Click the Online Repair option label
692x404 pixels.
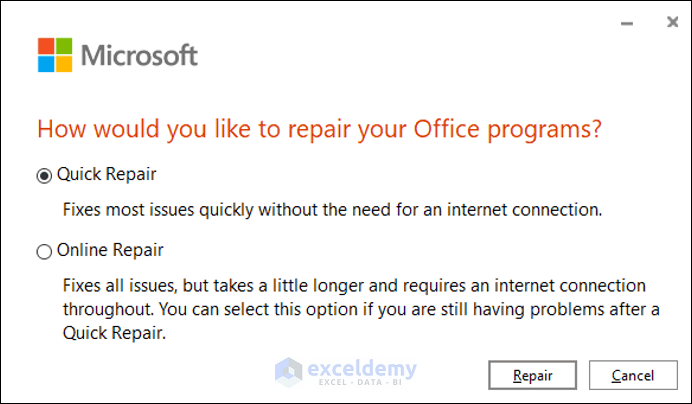(110, 250)
